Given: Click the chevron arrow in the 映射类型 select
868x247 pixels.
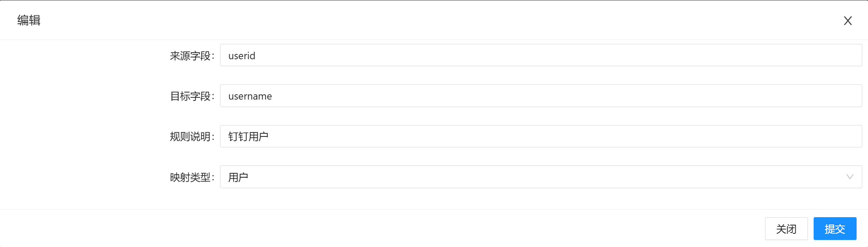Looking at the screenshot, I should point(850,177).
